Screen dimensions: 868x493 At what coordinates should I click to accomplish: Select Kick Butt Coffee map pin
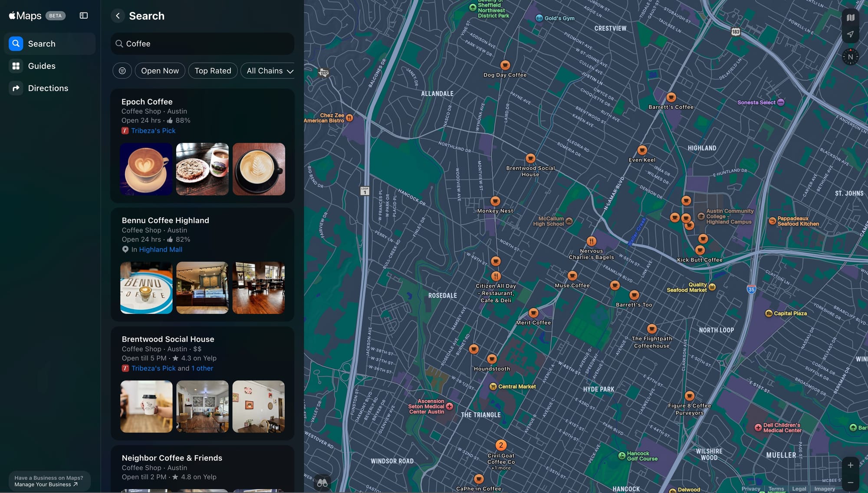coord(700,250)
